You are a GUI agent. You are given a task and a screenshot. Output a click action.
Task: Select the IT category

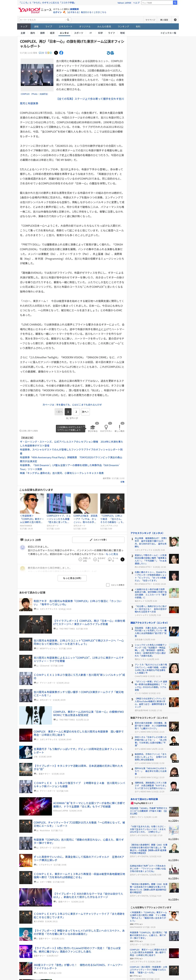coord(91,33)
